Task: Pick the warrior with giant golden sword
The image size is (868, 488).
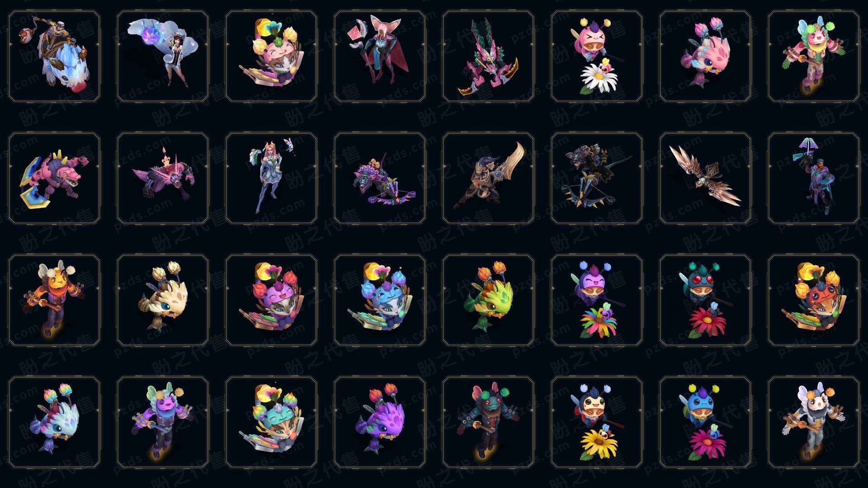Action: (x=488, y=178)
